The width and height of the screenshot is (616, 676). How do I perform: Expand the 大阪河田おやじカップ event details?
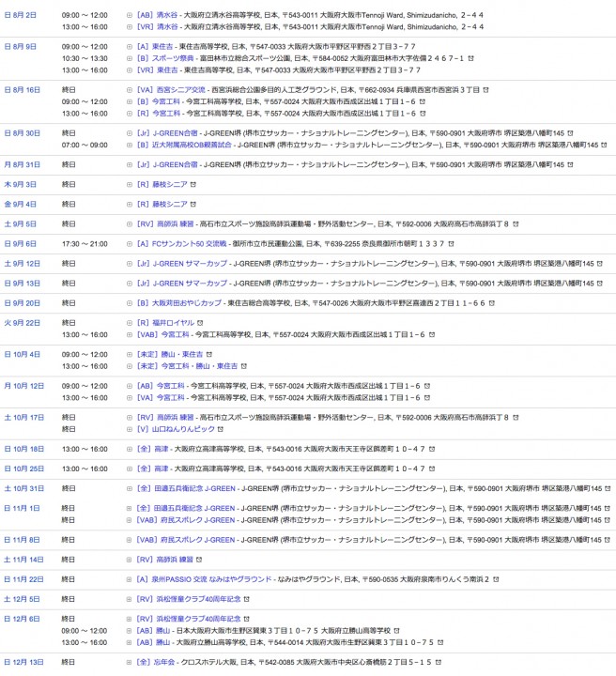click(x=130, y=303)
